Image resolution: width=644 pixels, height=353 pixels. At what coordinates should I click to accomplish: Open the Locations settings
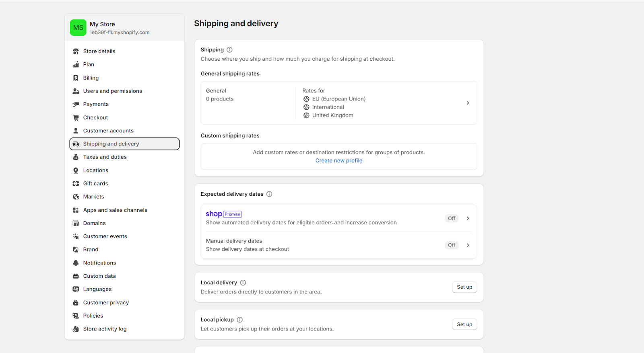pos(124,170)
